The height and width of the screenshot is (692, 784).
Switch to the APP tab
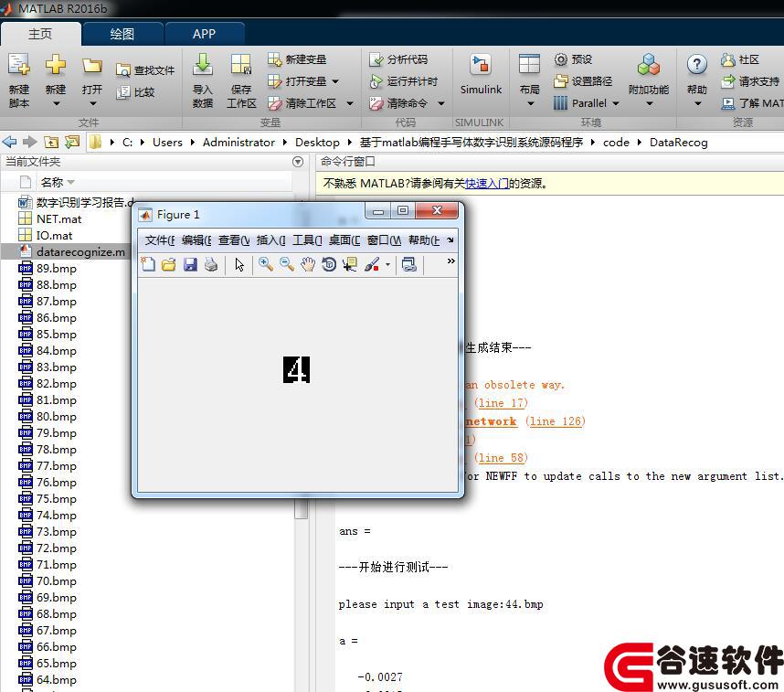(205, 34)
